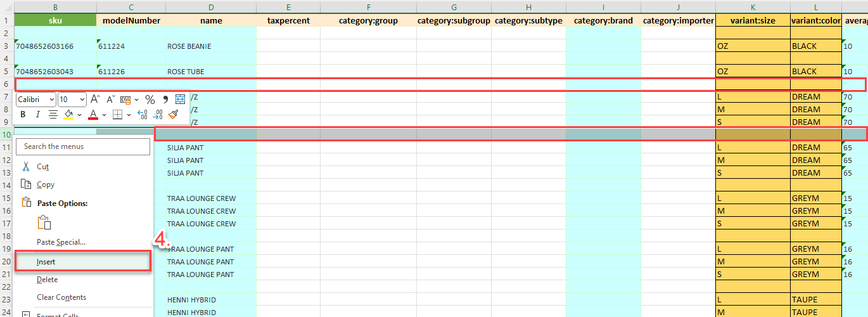868x317 pixels.
Task: Toggle Bold formatting in mini toolbar
Action: 23,115
